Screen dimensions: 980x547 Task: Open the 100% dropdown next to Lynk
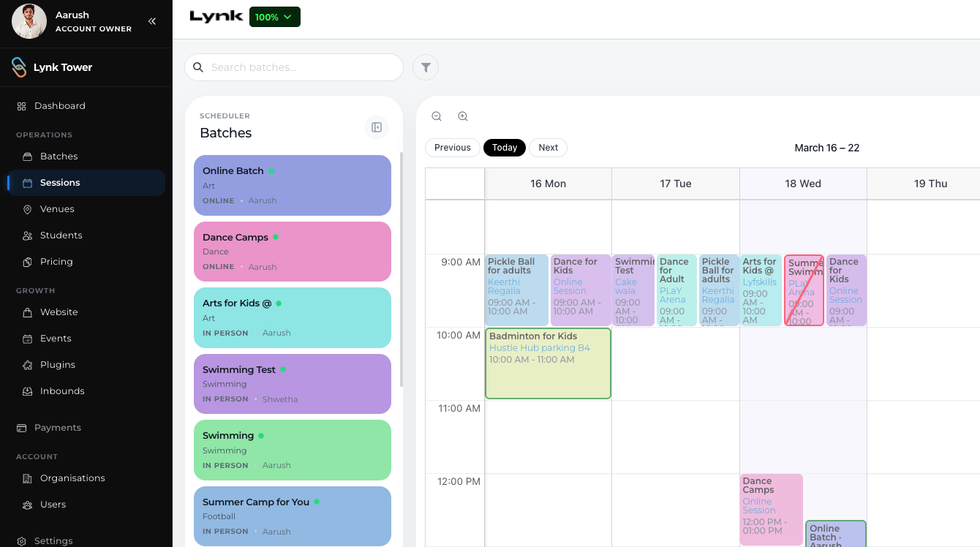[275, 17]
